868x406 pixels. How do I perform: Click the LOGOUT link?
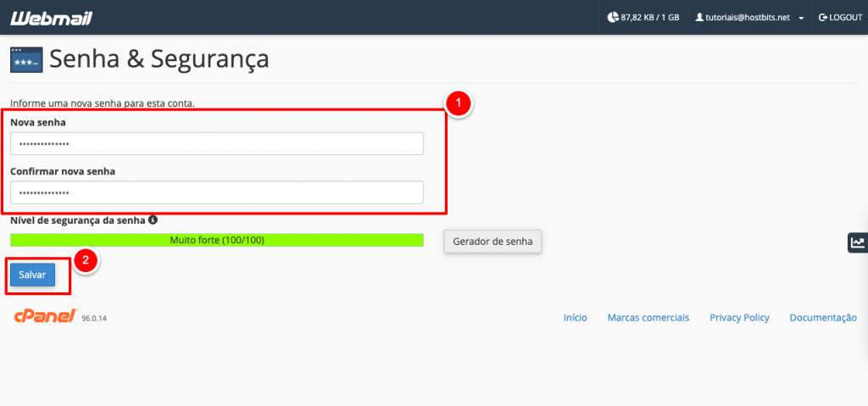coord(840,18)
